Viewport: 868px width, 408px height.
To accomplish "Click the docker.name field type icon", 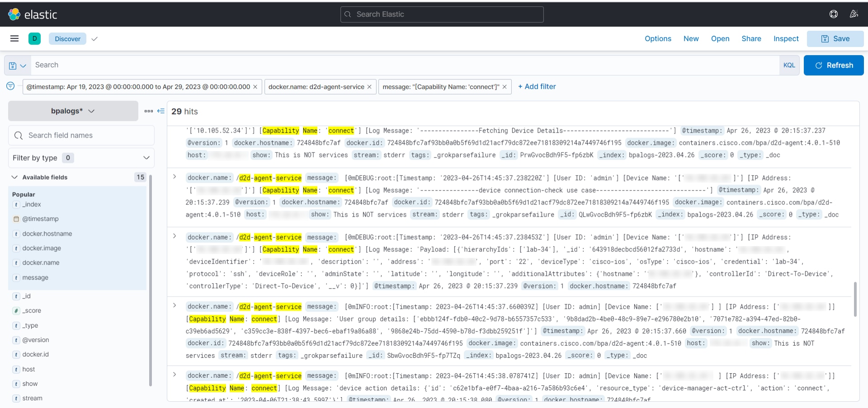I will pos(16,263).
